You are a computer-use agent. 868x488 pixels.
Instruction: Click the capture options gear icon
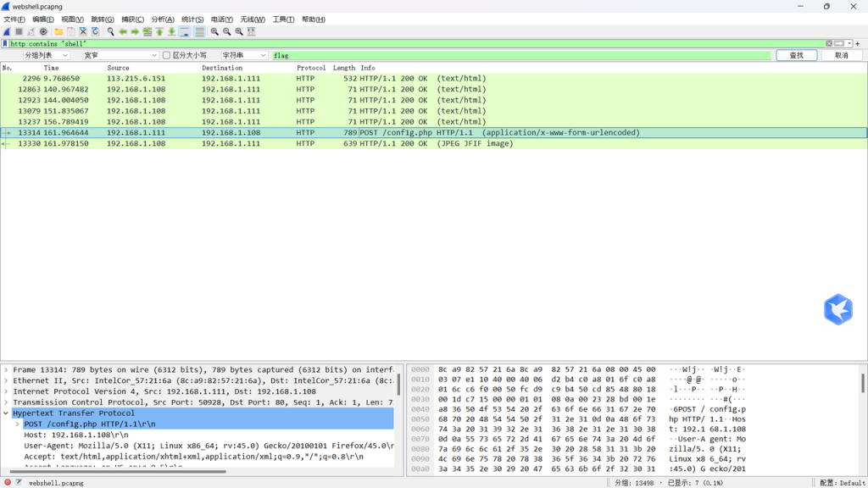tap(43, 31)
